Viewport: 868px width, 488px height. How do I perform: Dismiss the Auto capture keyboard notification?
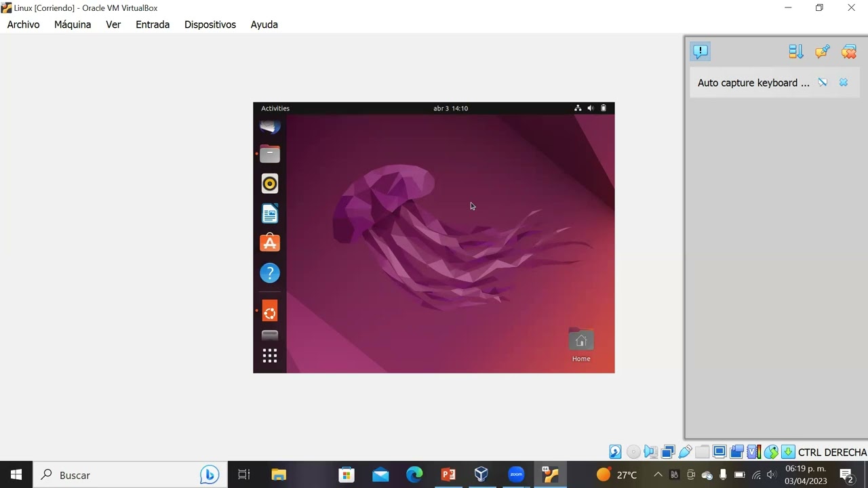844,83
